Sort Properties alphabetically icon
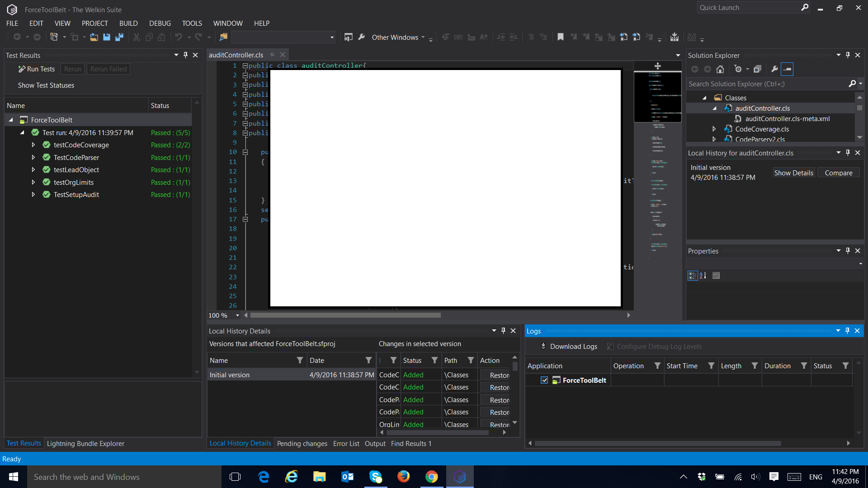 pos(703,276)
